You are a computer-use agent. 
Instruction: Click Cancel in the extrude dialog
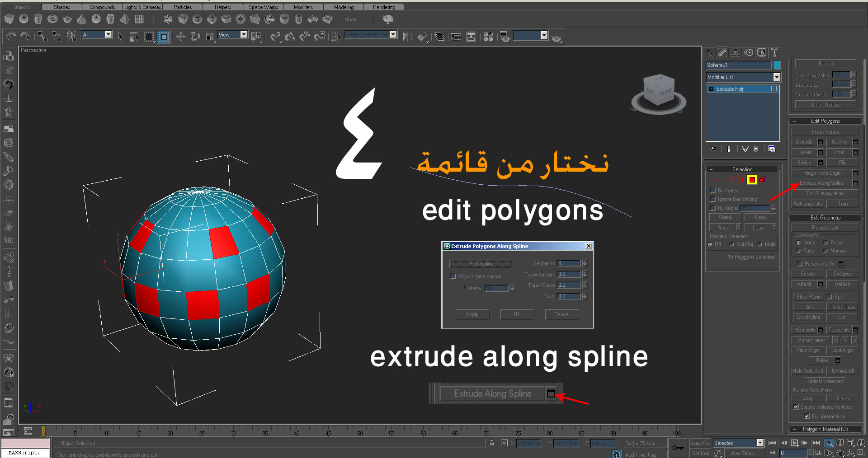pyautogui.click(x=561, y=314)
